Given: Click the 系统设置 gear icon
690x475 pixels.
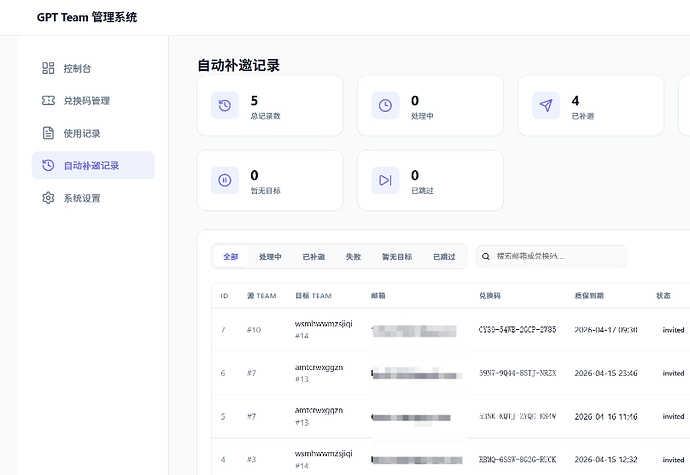Looking at the screenshot, I should click(x=48, y=198).
